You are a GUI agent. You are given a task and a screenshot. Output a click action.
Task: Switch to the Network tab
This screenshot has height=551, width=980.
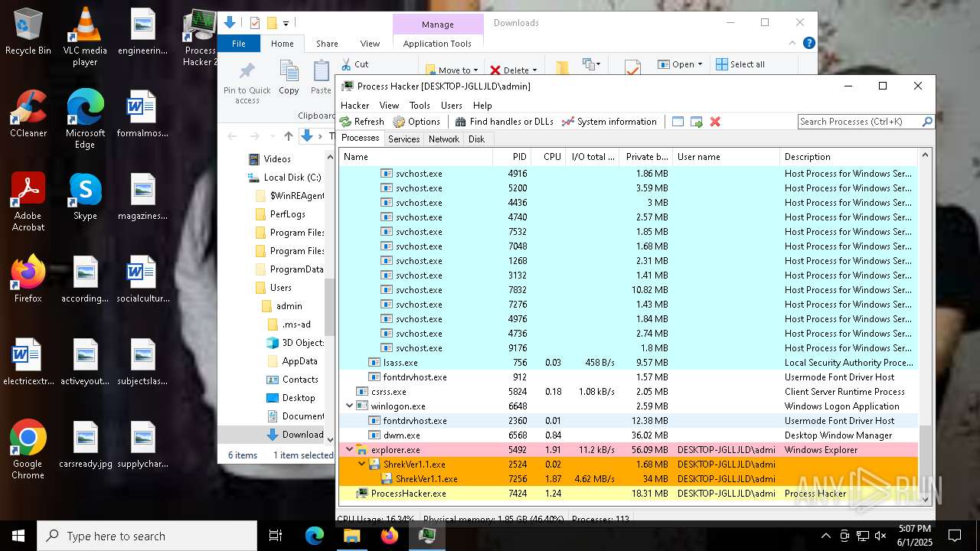[x=444, y=139]
